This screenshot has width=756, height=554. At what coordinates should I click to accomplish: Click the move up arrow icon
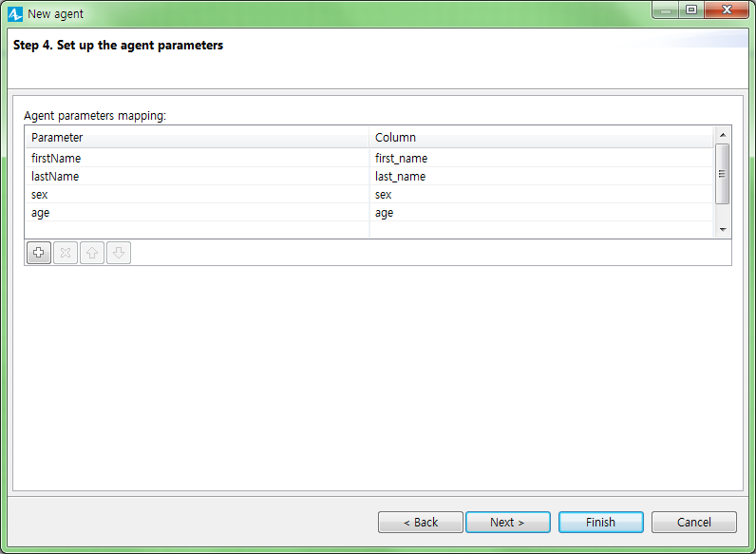[92, 253]
